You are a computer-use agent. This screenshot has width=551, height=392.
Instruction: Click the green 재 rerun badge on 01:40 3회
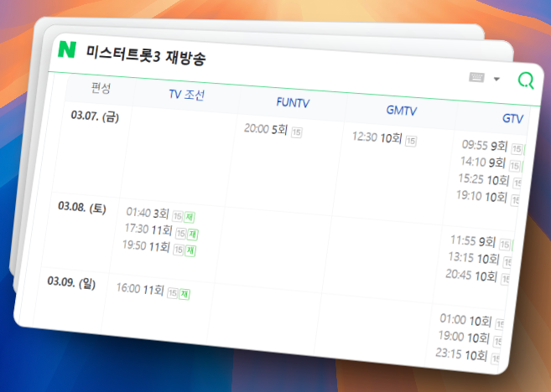click(x=189, y=217)
